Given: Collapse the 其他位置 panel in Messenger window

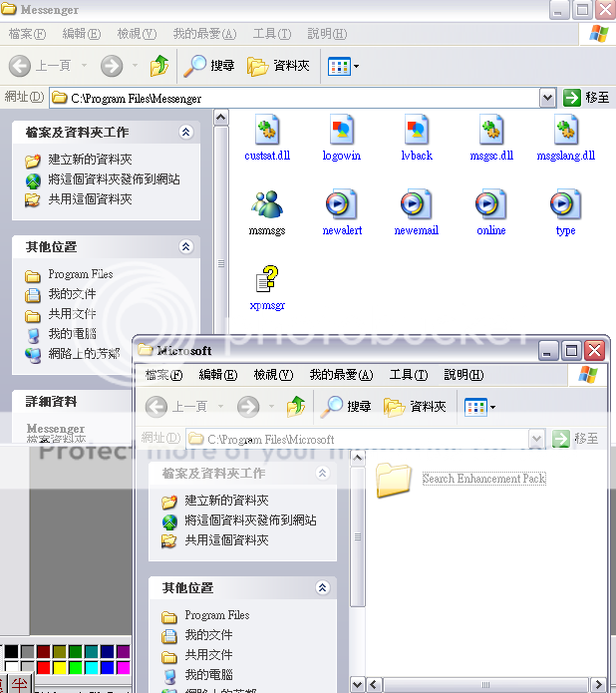Looking at the screenshot, I should [185, 246].
